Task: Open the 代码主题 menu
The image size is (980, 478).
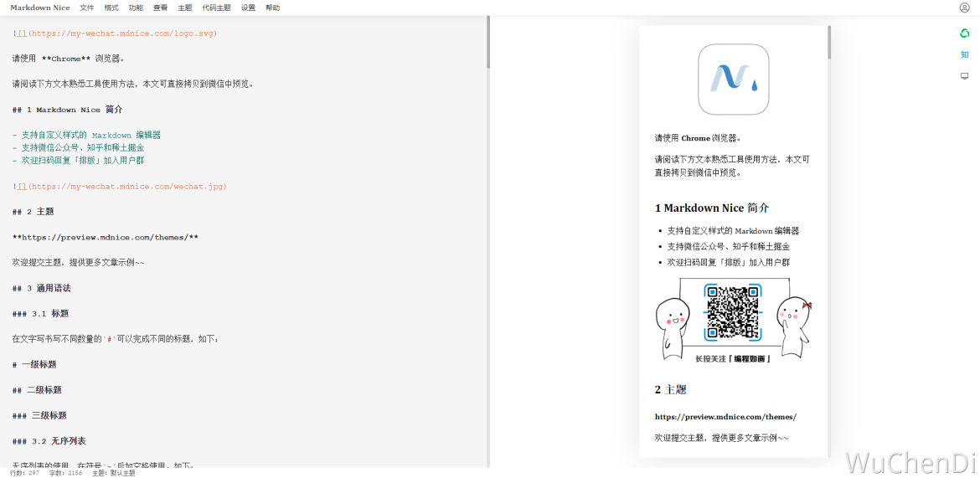Action: [216, 8]
